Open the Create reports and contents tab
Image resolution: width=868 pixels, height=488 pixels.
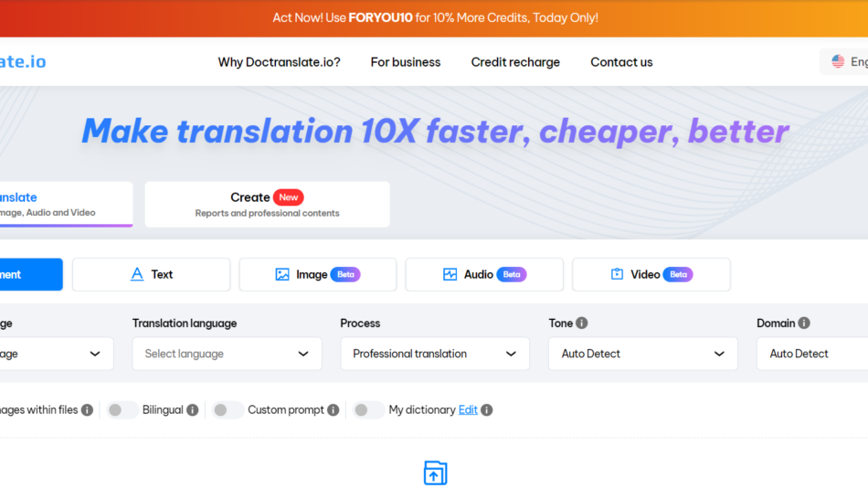click(x=268, y=205)
